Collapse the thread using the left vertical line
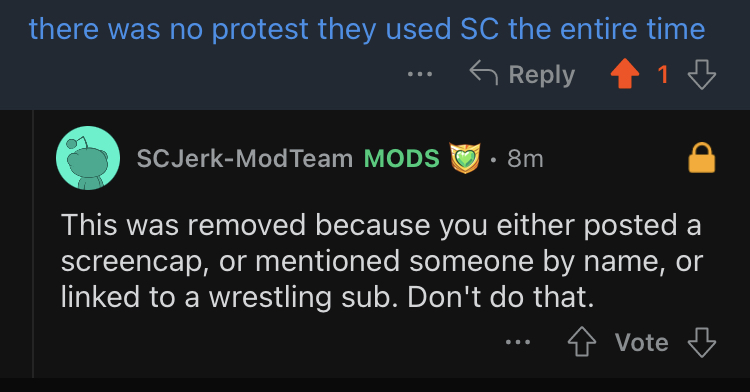The width and height of the screenshot is (750, 392). click(33, 244)
